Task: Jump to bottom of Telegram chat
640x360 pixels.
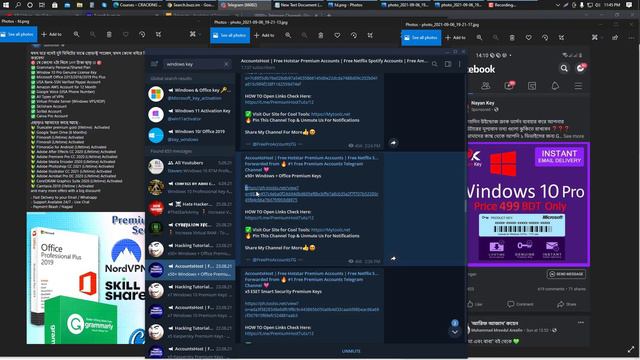Action: click(x=455, y=332)
